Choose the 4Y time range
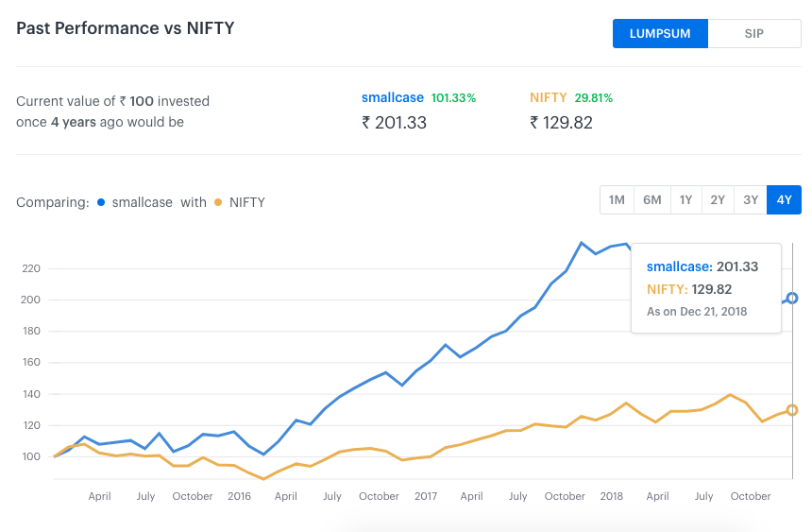 [784, 200]
